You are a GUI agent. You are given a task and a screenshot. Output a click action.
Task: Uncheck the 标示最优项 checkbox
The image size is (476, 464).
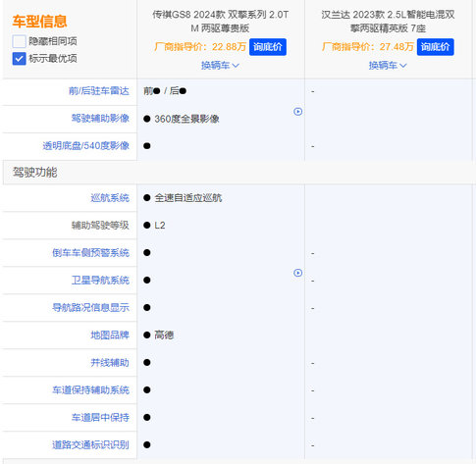(19, 59)
